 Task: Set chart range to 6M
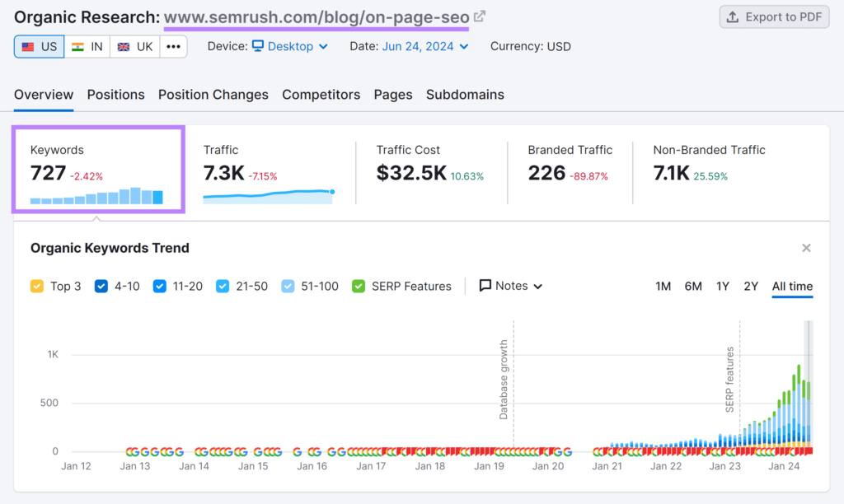[x=692, y=286]
